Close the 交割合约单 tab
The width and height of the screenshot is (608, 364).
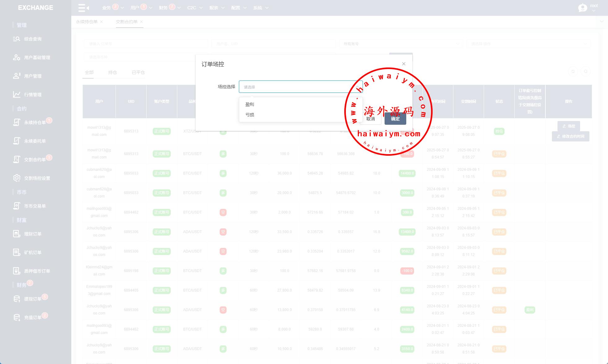tap(142, 22)
